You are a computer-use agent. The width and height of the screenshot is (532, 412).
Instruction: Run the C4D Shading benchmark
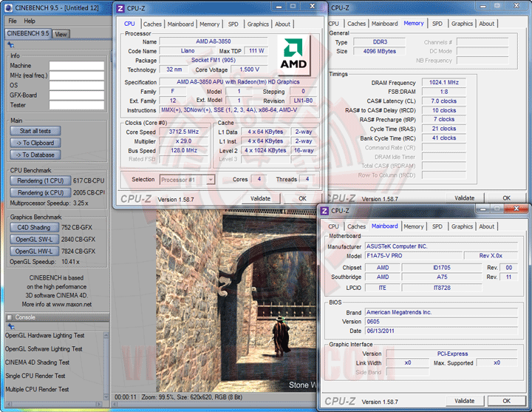tap(34, 228)
